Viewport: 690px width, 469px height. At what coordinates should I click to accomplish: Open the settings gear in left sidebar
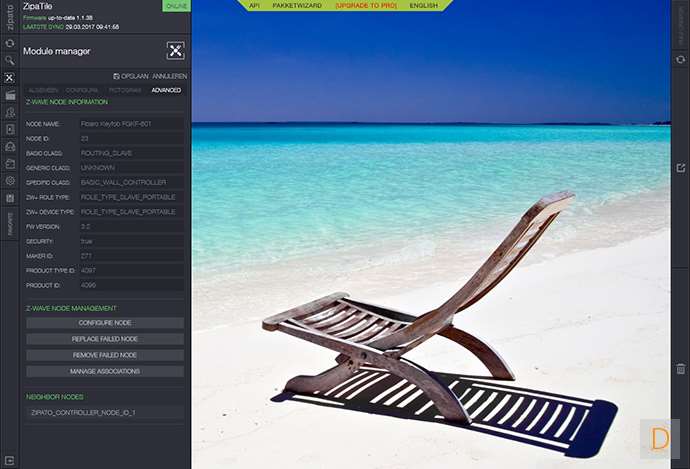tap(10, 181)
